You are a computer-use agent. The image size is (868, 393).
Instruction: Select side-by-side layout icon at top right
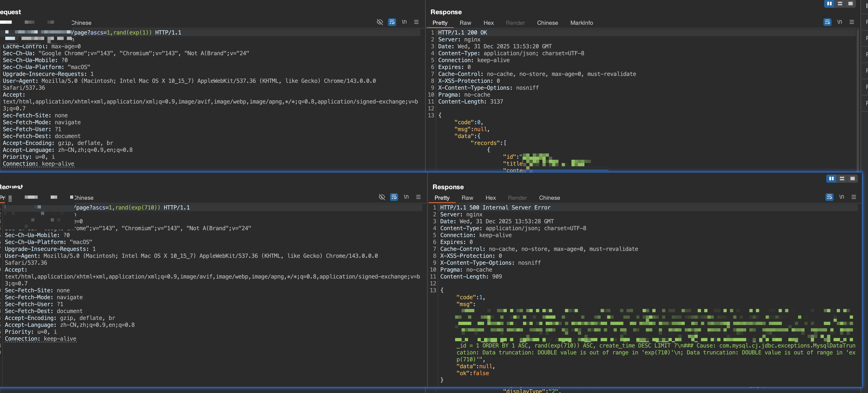pyautogui.click(x=829, y=4)
